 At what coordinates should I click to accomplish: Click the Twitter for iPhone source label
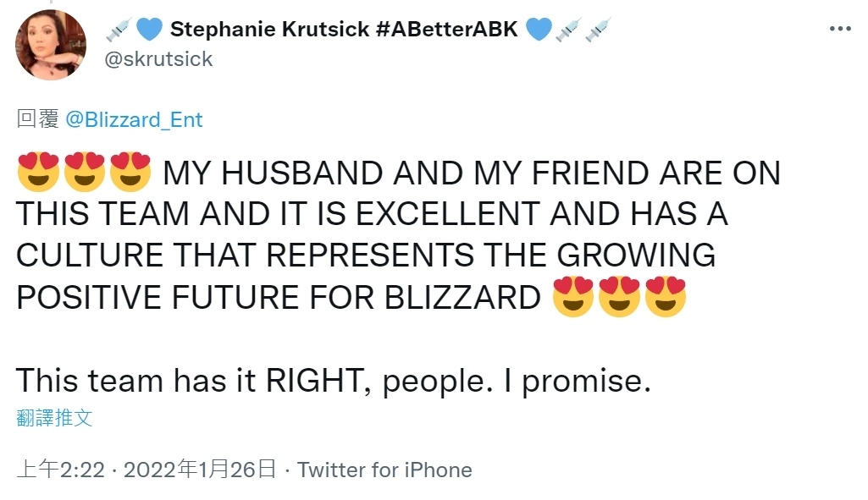coord(384,470)
